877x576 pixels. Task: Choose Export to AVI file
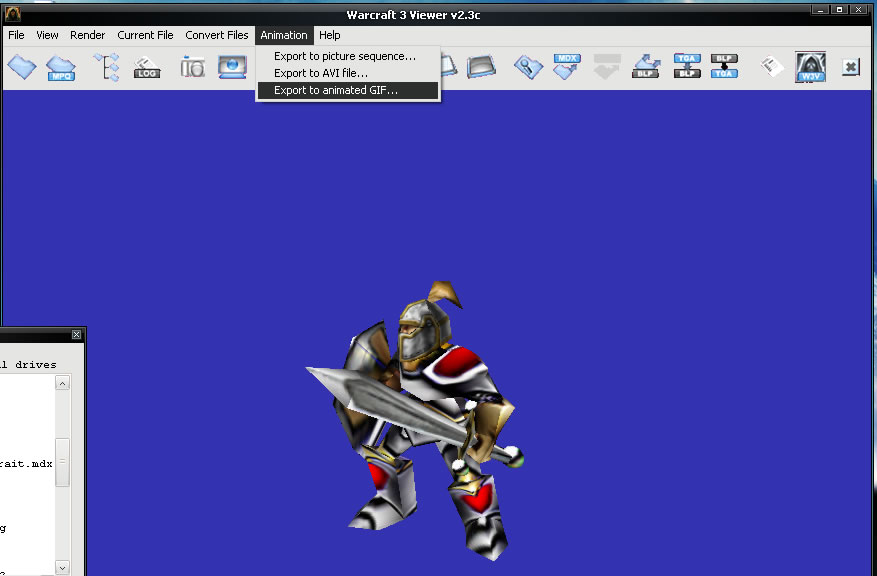(348, 73)
